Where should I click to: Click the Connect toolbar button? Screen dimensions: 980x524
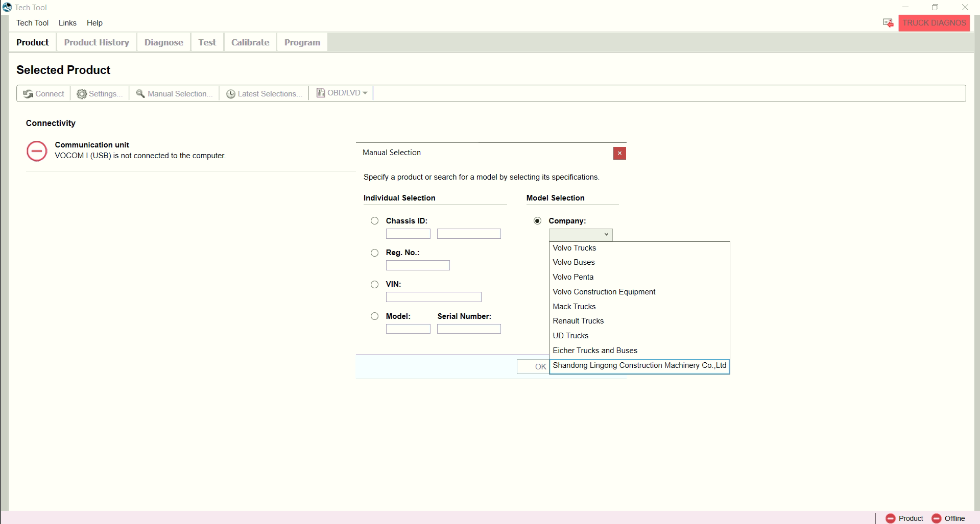coord(43,93)
